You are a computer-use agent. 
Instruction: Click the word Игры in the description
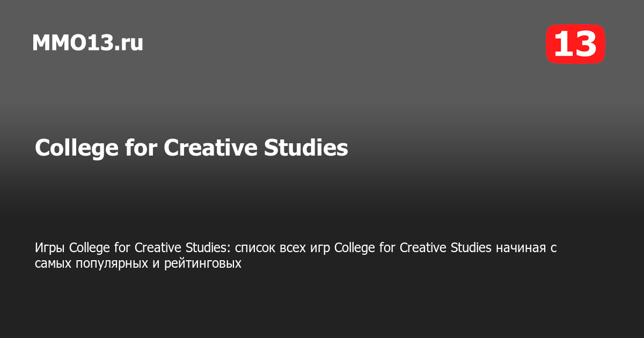(50, 248)
